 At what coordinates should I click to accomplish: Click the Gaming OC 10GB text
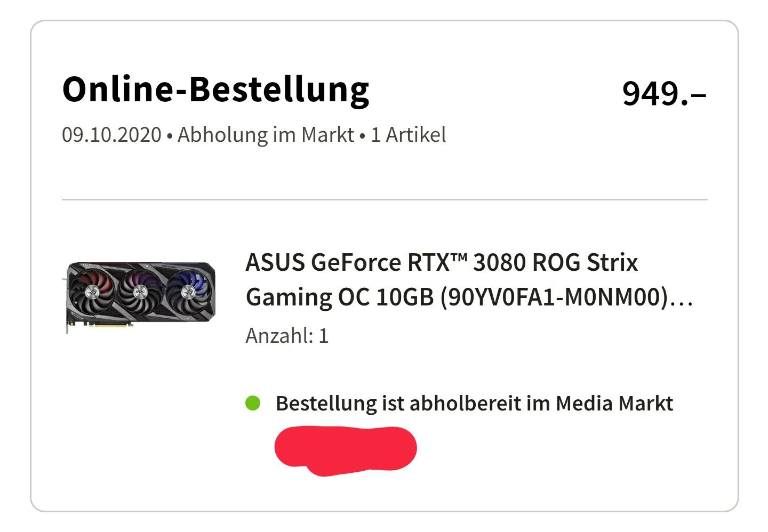(339, 297)
